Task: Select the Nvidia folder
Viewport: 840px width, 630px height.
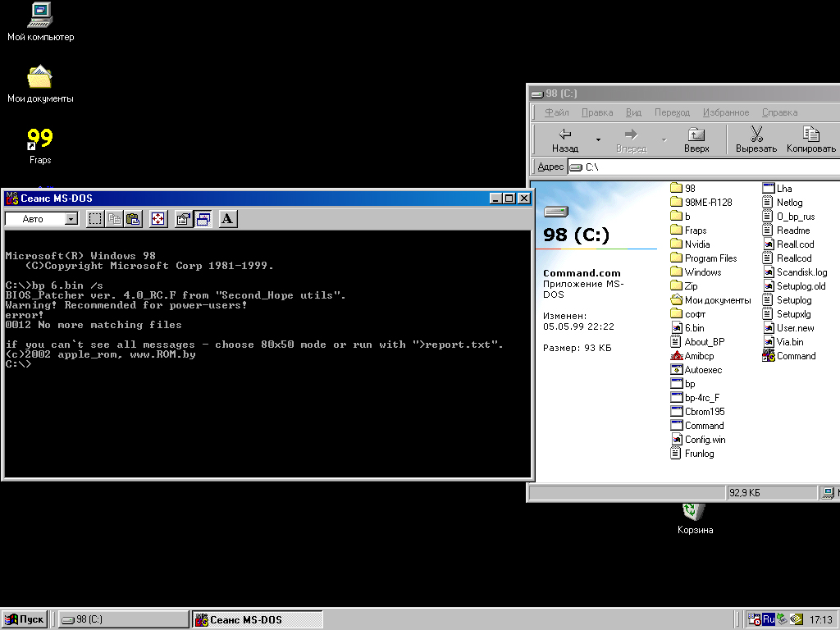Action: click(x=690, y=244)
